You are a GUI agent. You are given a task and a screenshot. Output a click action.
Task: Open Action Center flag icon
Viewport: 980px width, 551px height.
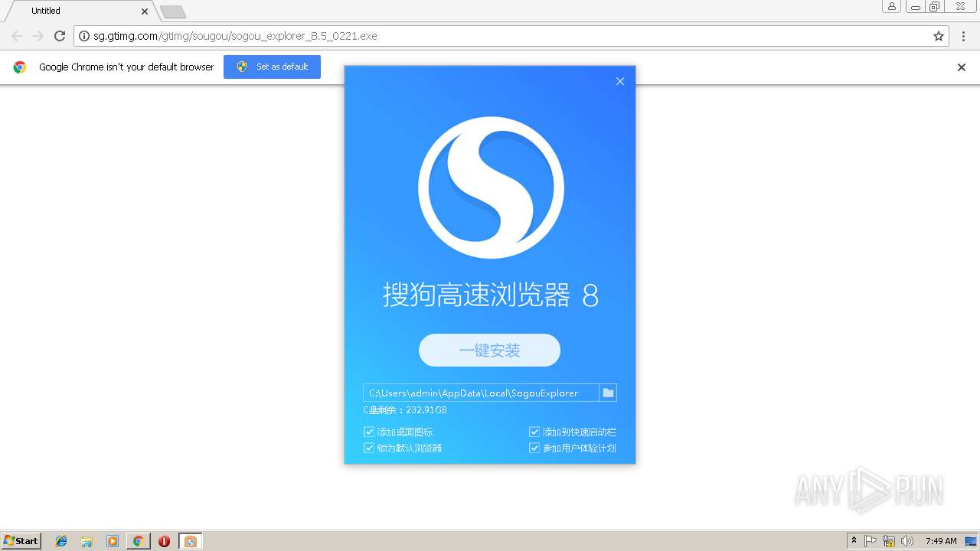click(871, 541)
